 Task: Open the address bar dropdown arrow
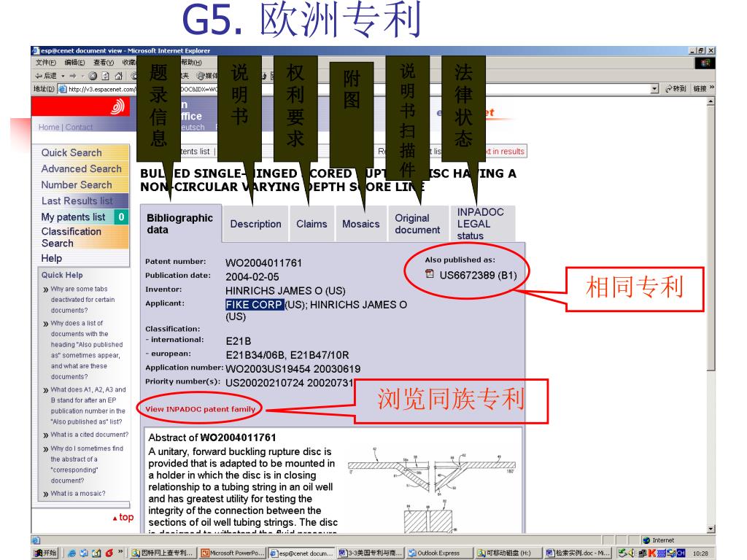pyautogui.click(x=654, y=88)
